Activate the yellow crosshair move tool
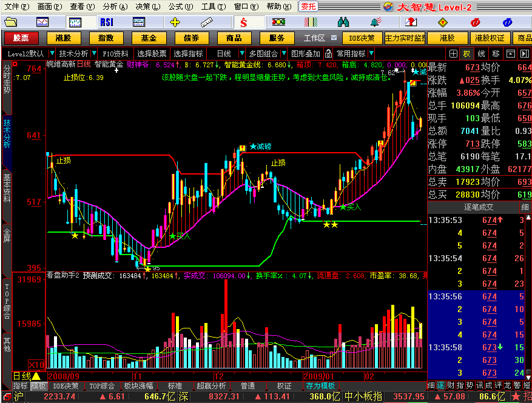 [175, 22]
